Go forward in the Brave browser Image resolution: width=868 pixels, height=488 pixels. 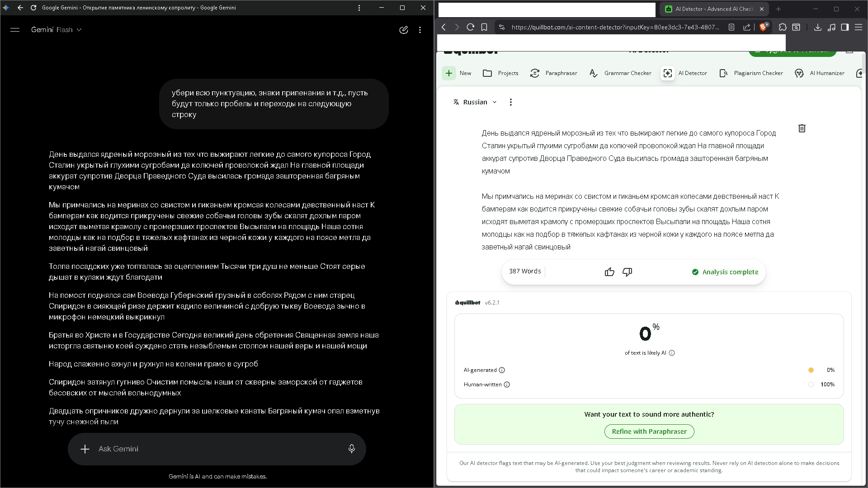pos(457,27)
